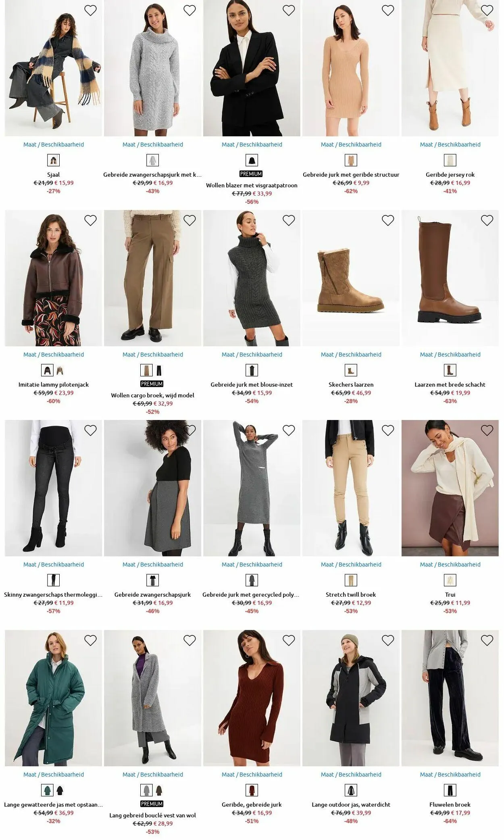Select second color of lammy pilotenjack
Viewport: 504px width, 840px height.
coord(60,370)
